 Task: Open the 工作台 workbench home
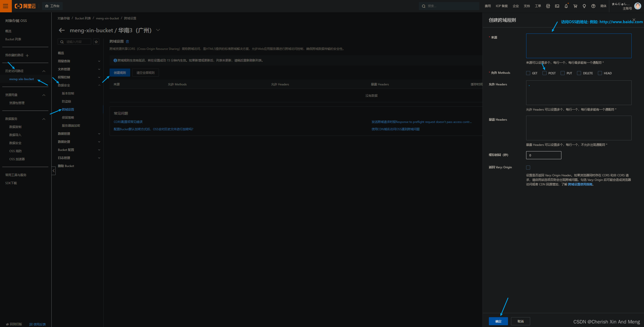[x=52, y=6]
